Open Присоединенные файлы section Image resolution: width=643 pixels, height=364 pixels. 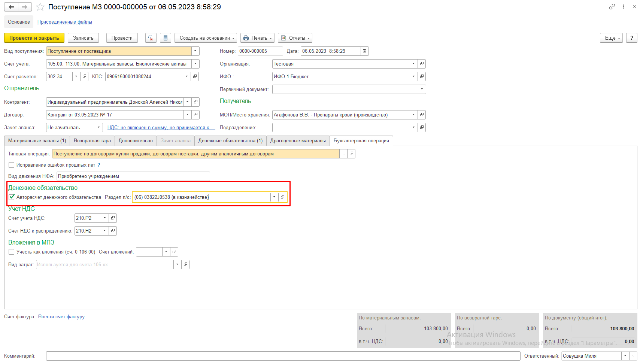pos(65,22)
